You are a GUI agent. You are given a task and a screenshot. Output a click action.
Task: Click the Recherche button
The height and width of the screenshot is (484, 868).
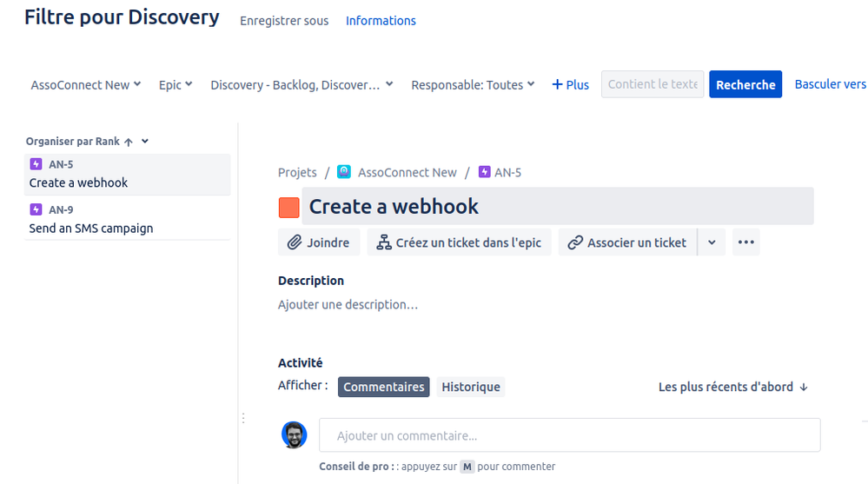(x=745, y=84)
